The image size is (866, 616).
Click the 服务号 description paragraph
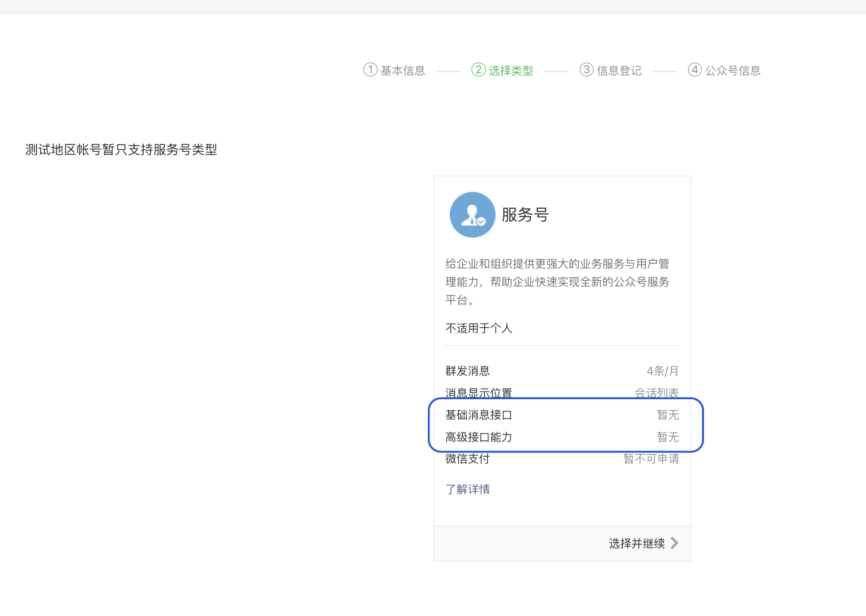coord(557,282)
